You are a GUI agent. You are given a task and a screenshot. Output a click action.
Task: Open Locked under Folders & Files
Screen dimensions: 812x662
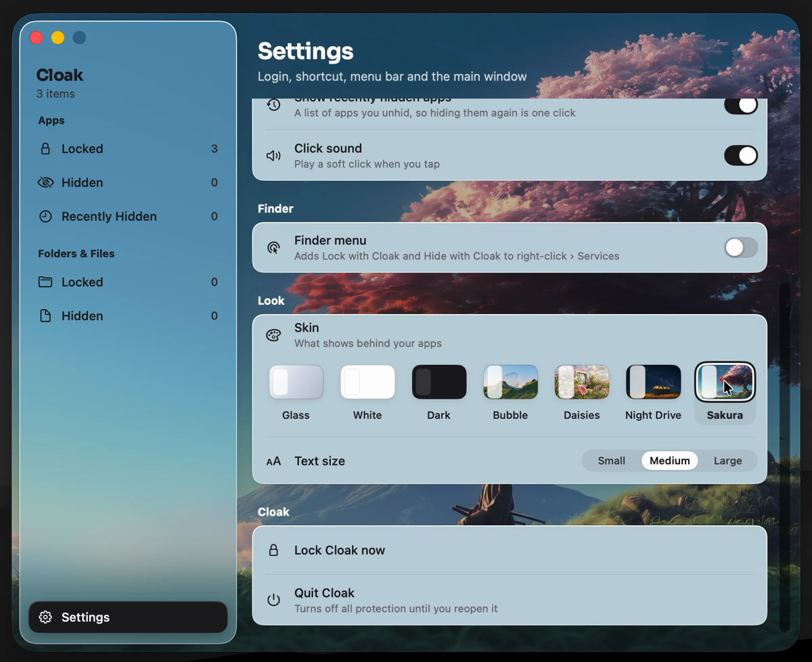[128, 282]
